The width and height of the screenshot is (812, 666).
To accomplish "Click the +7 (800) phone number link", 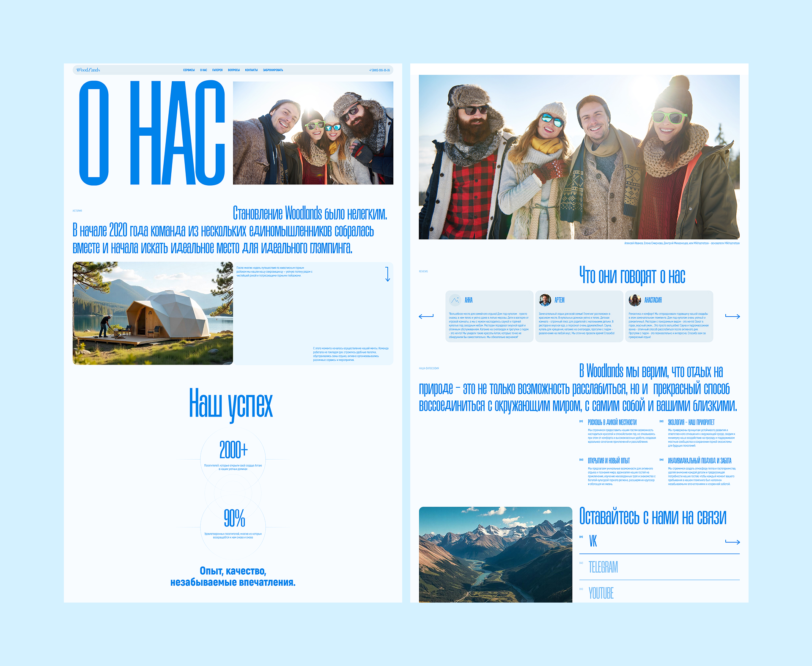I will click(379, 70).
